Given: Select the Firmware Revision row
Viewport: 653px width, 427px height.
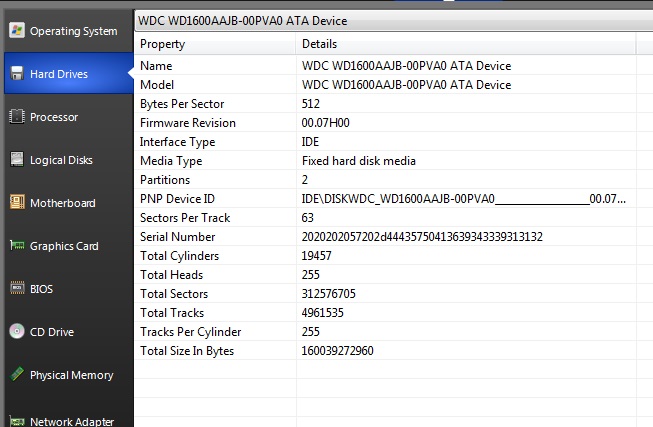Looking at the screenshot, I should click(x=188, y=123).
